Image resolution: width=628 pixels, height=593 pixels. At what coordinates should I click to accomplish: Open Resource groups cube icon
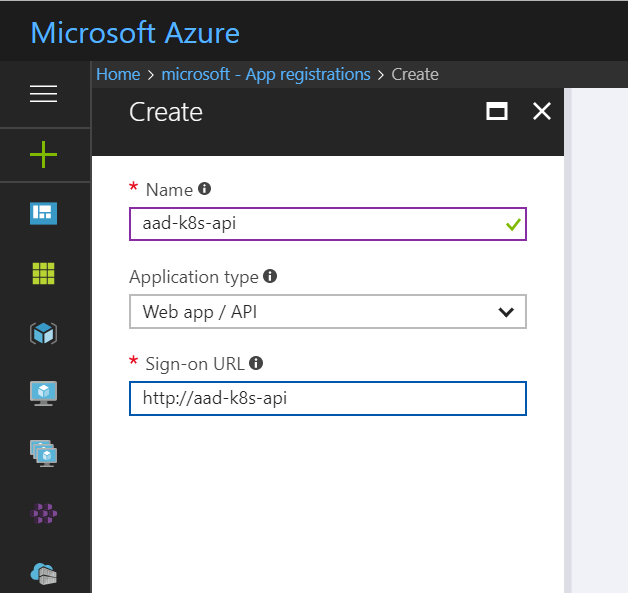pos(44,333)
